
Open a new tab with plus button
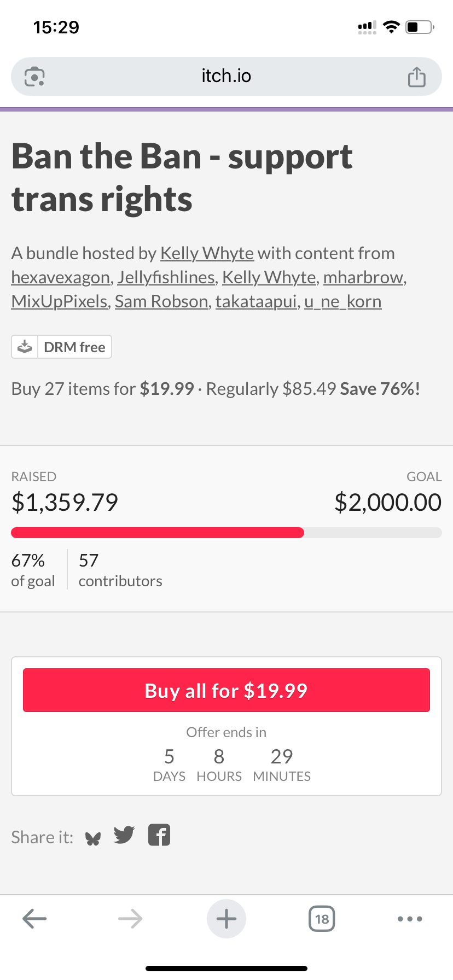[226, 919]
